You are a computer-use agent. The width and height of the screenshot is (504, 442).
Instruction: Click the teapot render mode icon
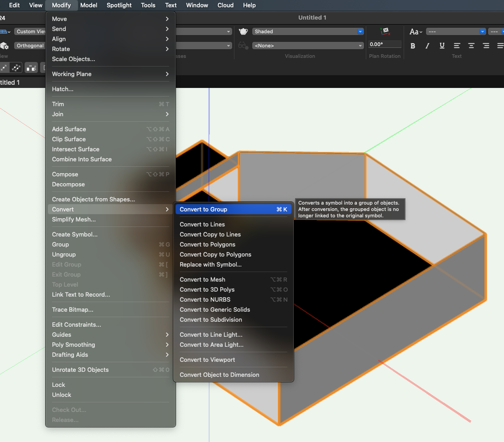click(x=244, y=31)
